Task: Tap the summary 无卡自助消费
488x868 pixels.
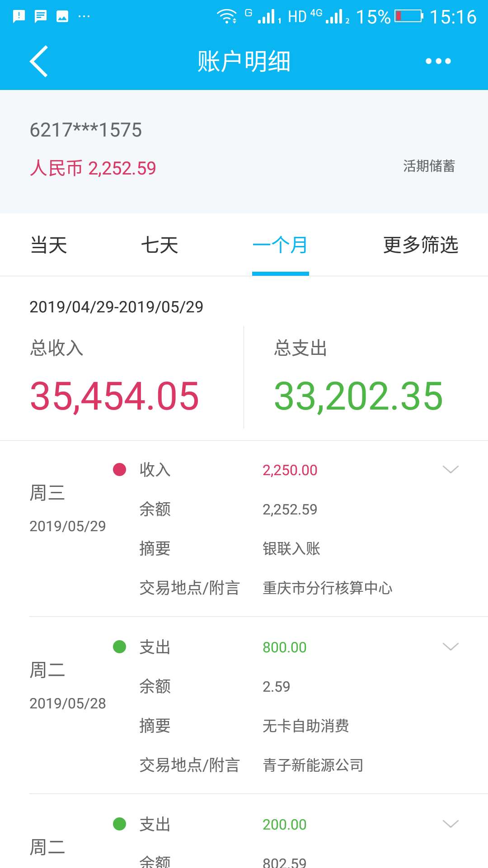Action: pyautogui.click(x=306, y=726)
